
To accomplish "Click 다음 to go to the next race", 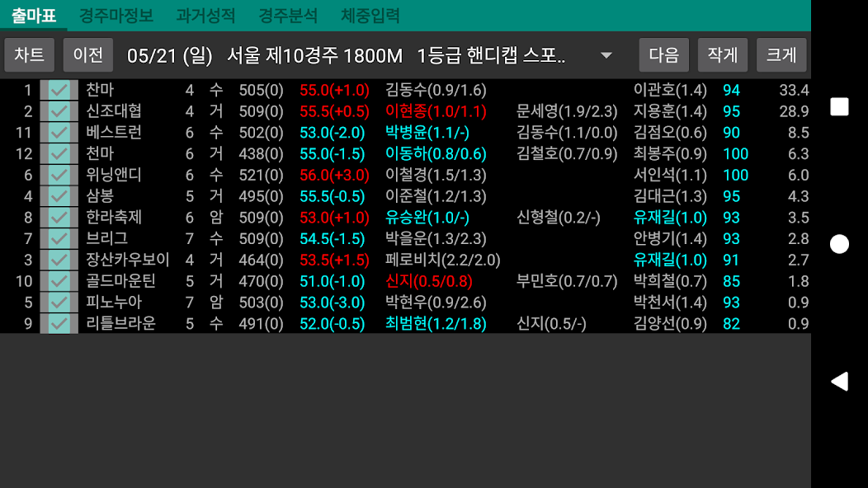I will coord(663,54).
